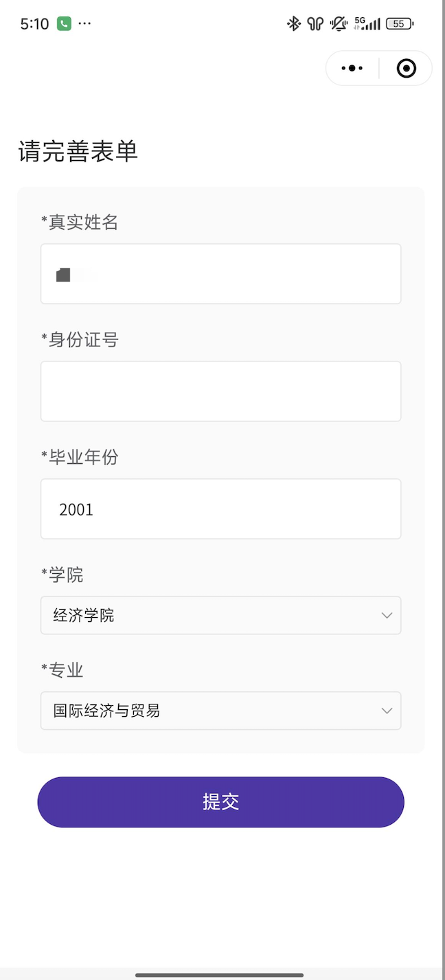Tap the home indicator bar
The height and width of the screenshot is (980, 445).
coord(220,975)
